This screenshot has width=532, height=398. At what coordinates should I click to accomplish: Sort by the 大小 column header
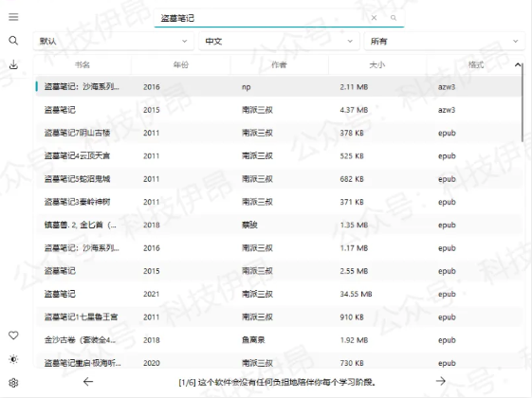pos(377,64)
